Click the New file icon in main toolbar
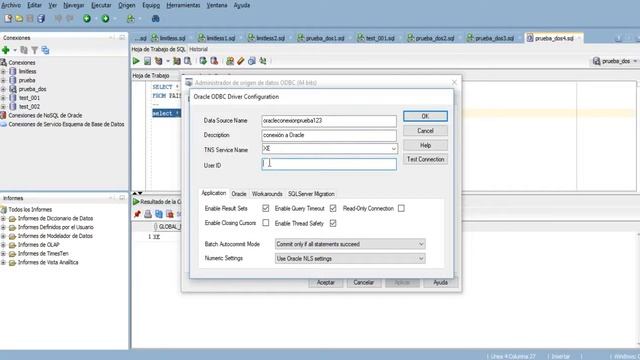This screenshot has width=640, height=360. tap(8, 18)
